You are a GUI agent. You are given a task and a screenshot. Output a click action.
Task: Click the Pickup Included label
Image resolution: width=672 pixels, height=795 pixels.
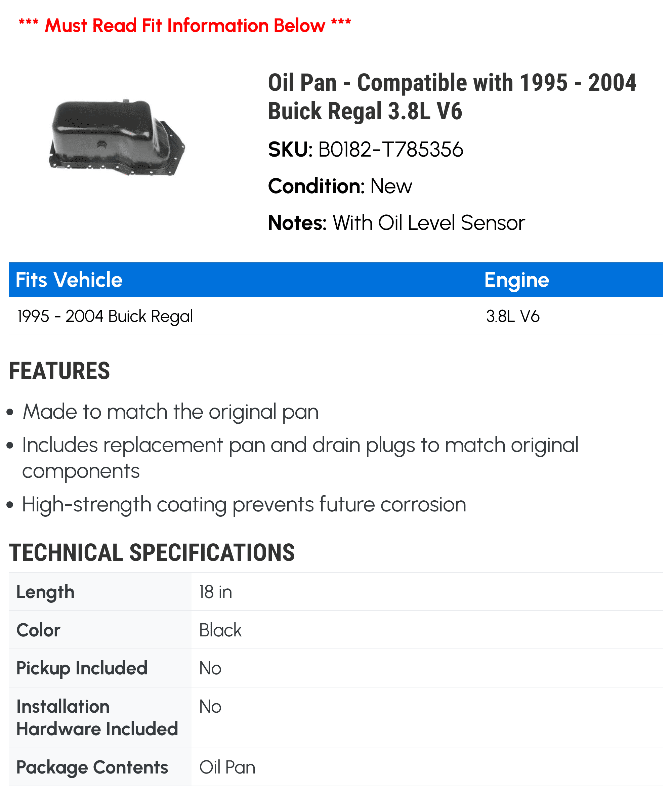point(82,668)
